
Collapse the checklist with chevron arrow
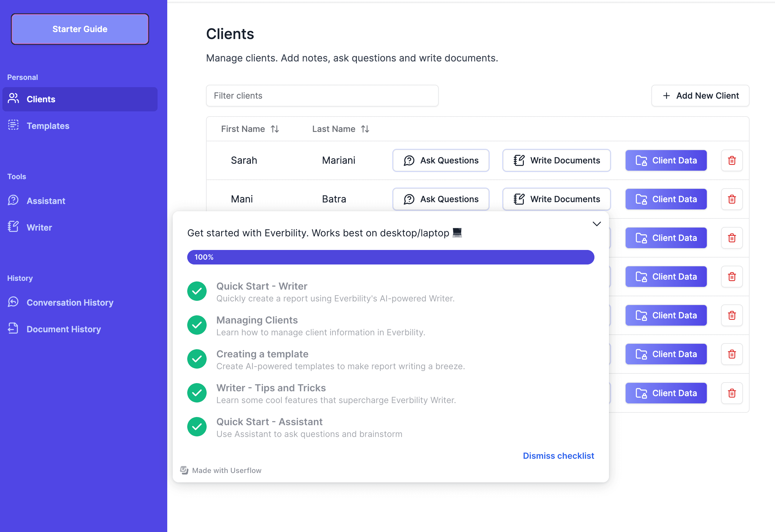(x=597, y=224)
